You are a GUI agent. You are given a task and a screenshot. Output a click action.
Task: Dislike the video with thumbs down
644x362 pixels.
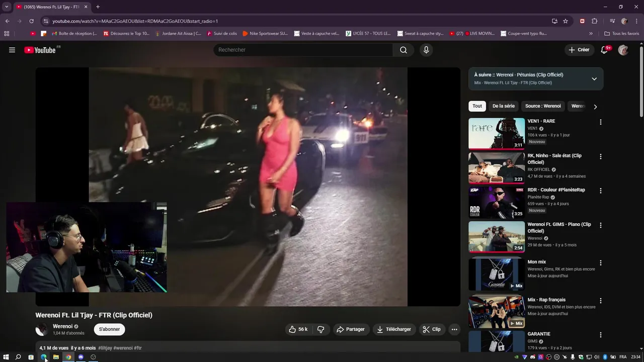pos(320,329)
